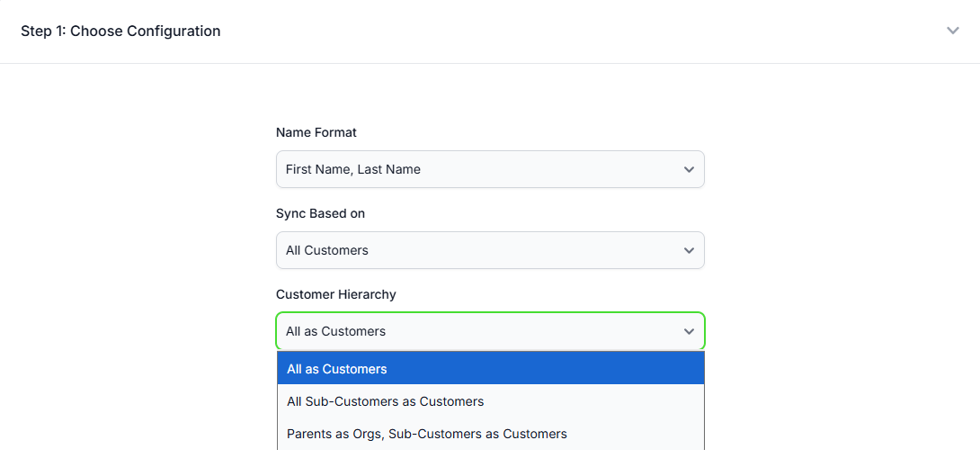Close the Customer Hierarchy select box
This screenshot has height=476, width=980.
tap(490, 331)
